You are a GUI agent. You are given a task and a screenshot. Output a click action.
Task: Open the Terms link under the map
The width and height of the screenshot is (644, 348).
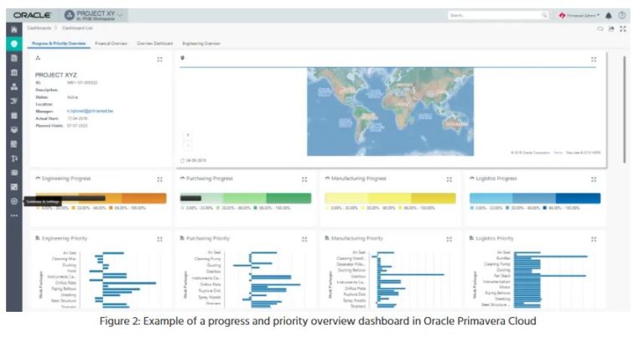(x=558, y=153)
